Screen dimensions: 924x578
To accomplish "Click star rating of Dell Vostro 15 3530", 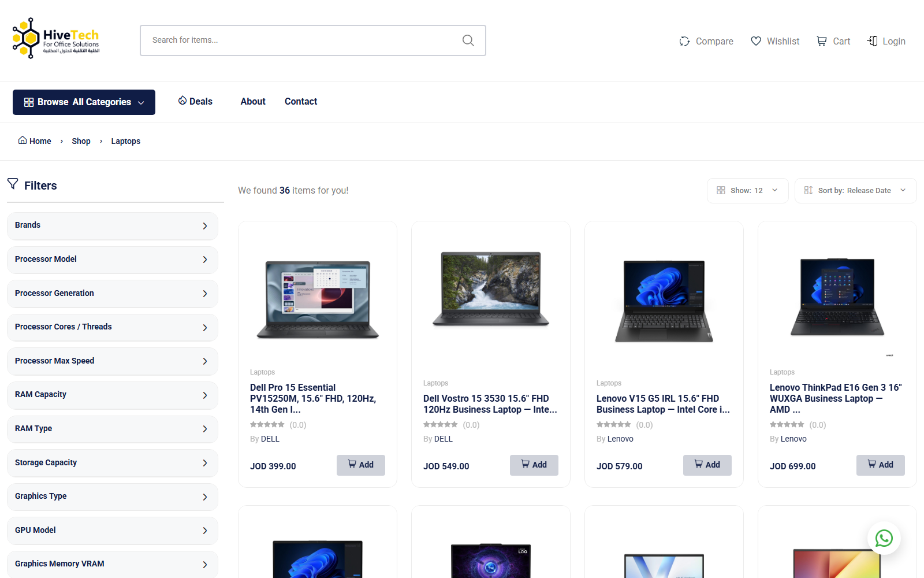I will (441, 425).
